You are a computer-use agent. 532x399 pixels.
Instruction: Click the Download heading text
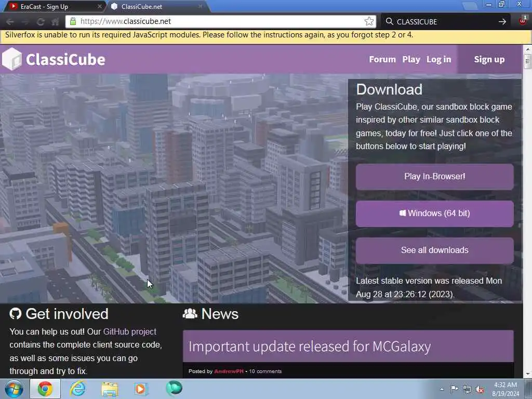click(x=389, y=89)
